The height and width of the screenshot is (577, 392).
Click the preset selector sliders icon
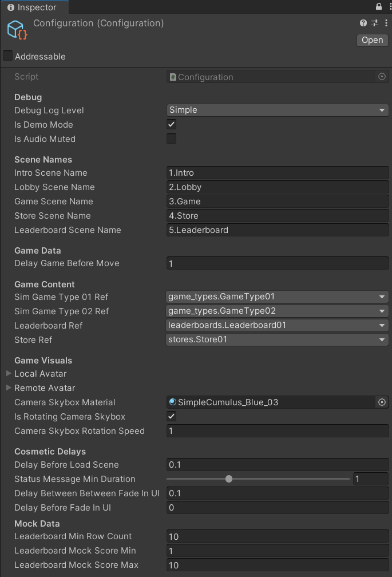click(x=375, y=23)
